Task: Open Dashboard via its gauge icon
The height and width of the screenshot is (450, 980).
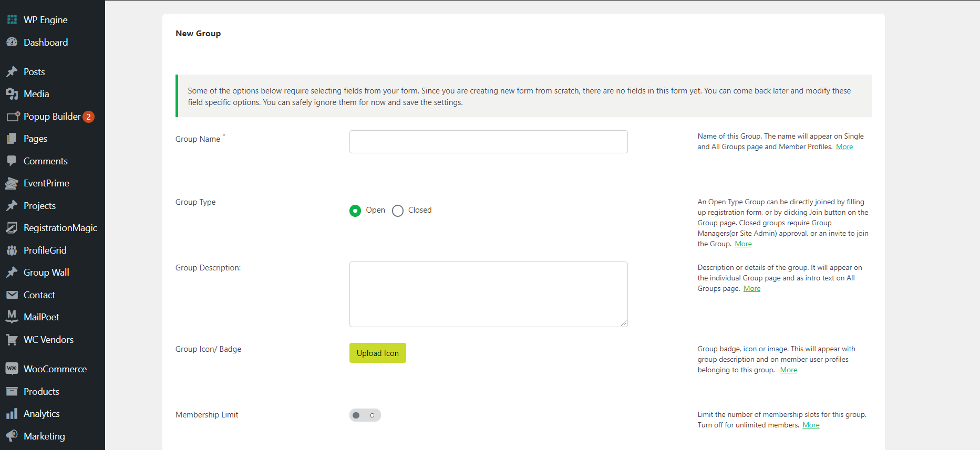Action: point(12,43)
